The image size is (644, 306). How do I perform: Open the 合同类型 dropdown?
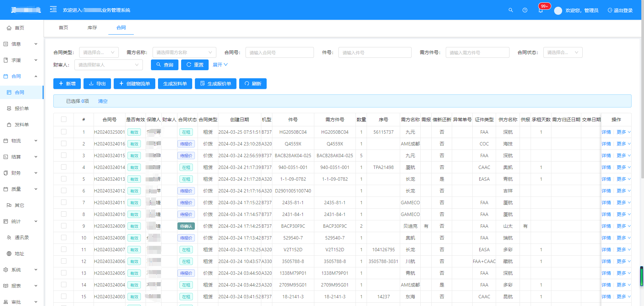[99, 52]
